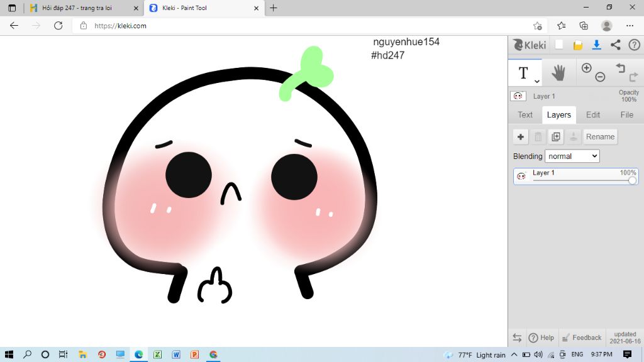Click the current layer thumbnail preview

tap(518, 96)
